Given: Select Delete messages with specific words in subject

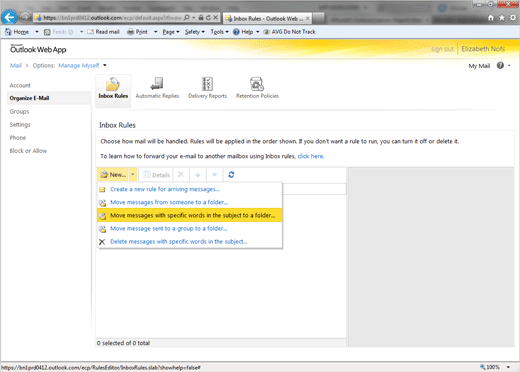Looking at the screenshot, I should tap(190, 242).
